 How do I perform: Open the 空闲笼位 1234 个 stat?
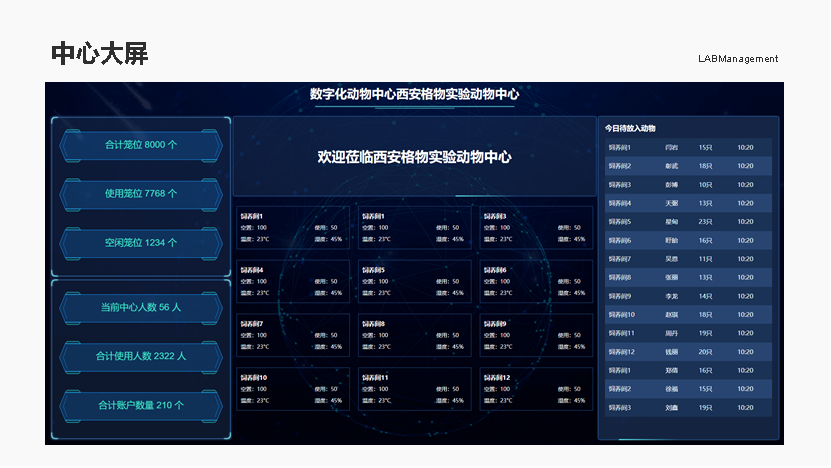[141, 242]
